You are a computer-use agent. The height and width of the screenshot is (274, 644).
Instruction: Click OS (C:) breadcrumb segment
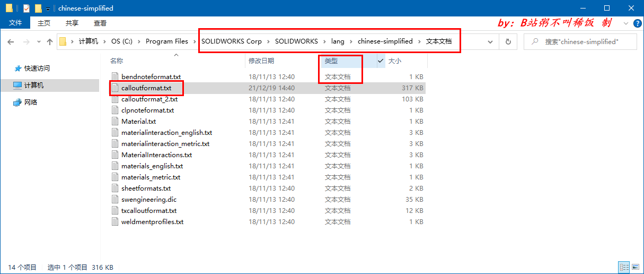coord(122,41)
